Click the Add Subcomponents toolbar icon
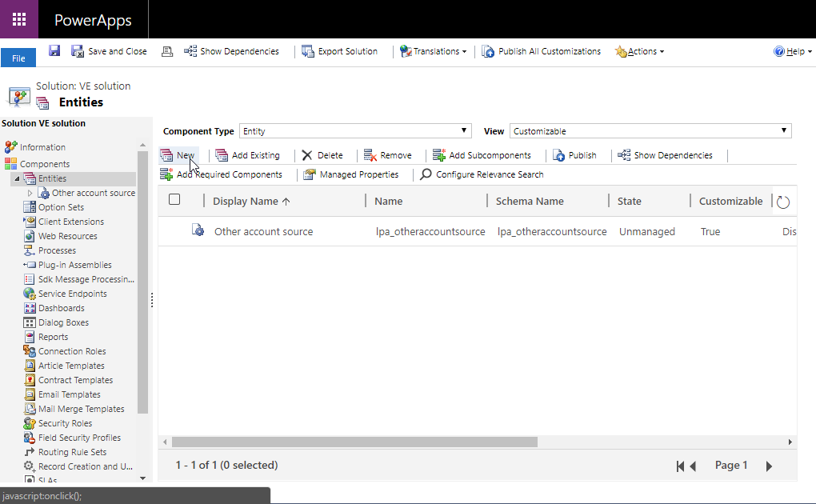The height and width of the screenshot is (504, 816). point(439,155)
